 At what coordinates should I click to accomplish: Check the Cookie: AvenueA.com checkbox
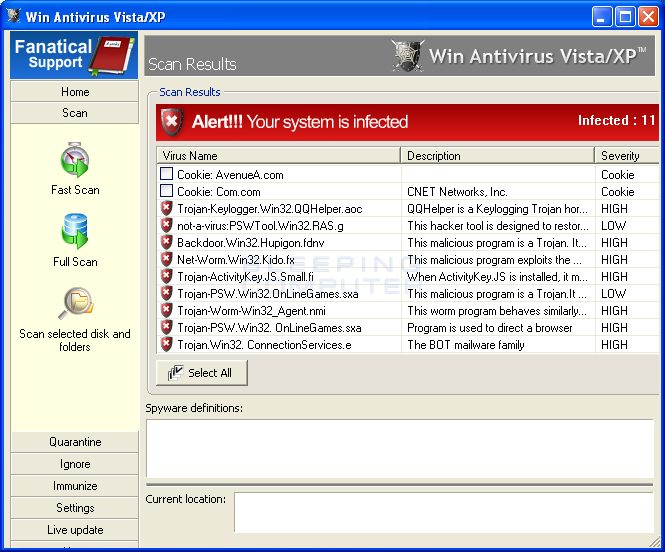167,174
